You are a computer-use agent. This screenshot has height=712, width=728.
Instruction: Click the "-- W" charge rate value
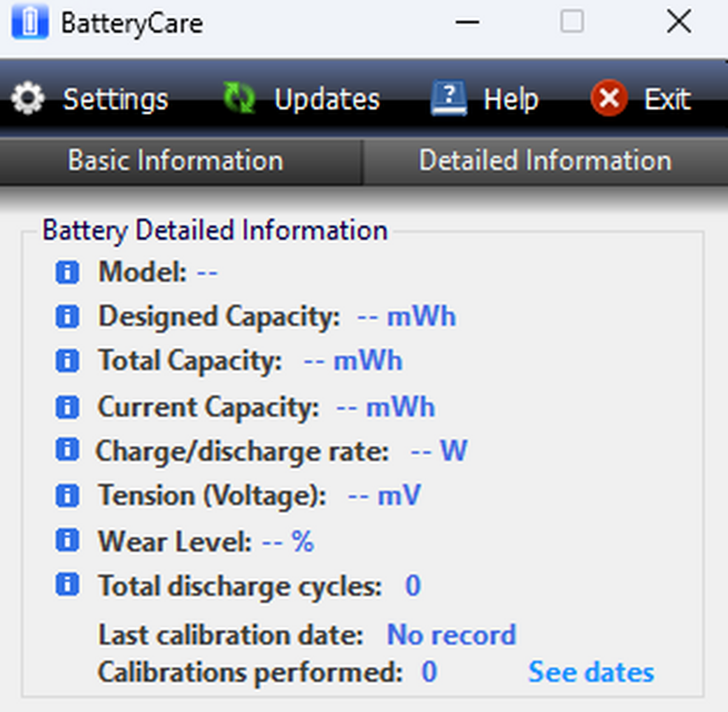(x=439, y=451)
